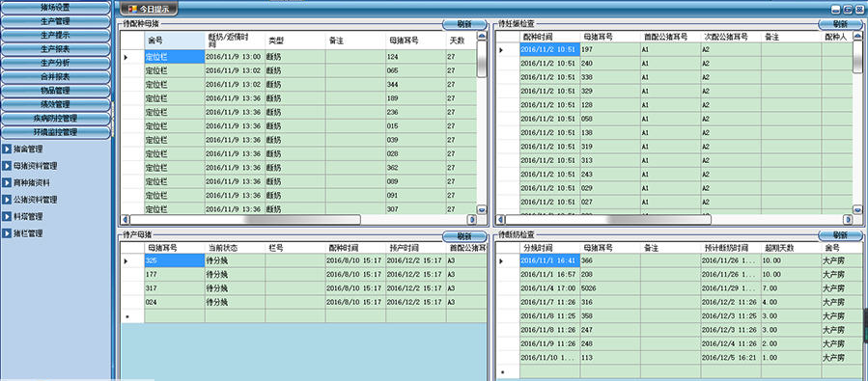Sort by 断奶/返情时间 column header
The width and height of the screenshot is (868, 381).
pos(235,41)
